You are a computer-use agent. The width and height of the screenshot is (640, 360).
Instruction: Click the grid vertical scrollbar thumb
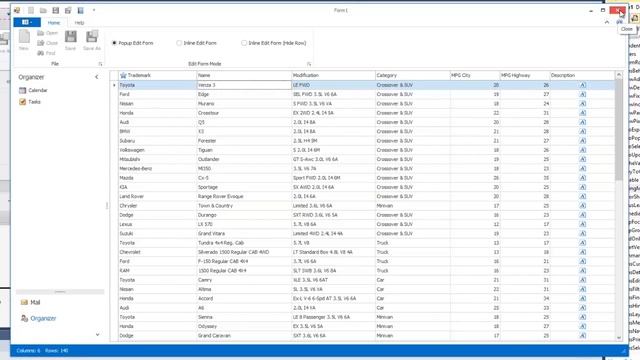pyautogui.click(x=619, y=129)
